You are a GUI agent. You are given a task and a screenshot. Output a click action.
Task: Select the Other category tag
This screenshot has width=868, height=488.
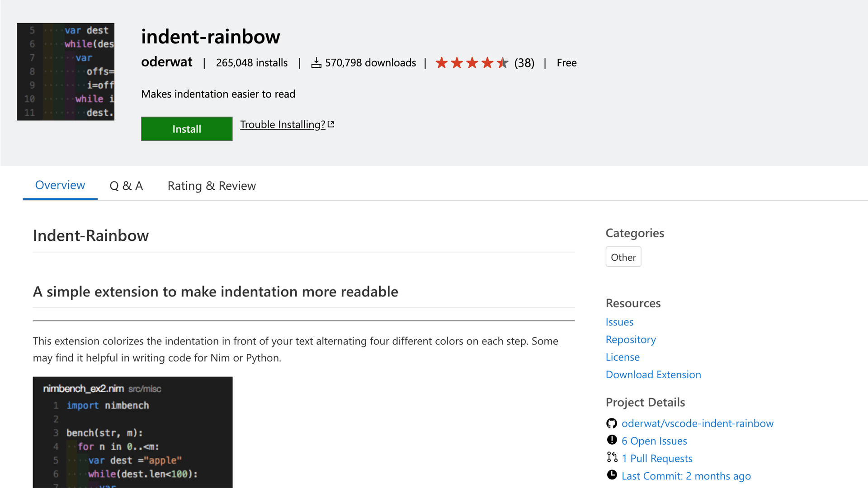click(x=623, y=257)
